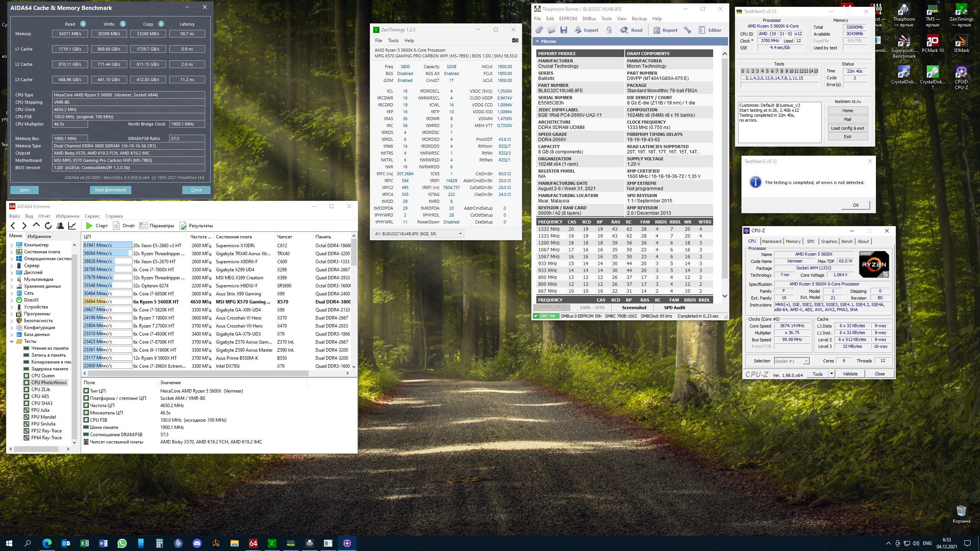Check the CPU AES test checkbox
Viewport: 980px width, 551px height.
click(x=26, y=396)
